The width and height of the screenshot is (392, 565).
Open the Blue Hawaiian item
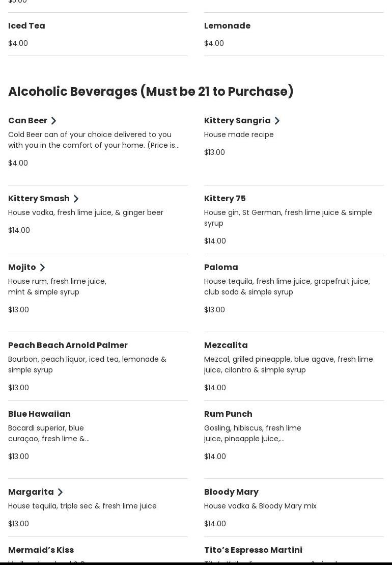(98, 440)
